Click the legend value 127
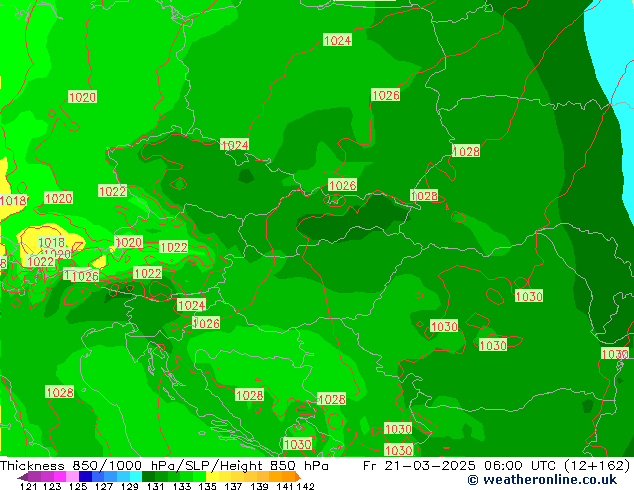Screen dimensions: 634x490 104,486
